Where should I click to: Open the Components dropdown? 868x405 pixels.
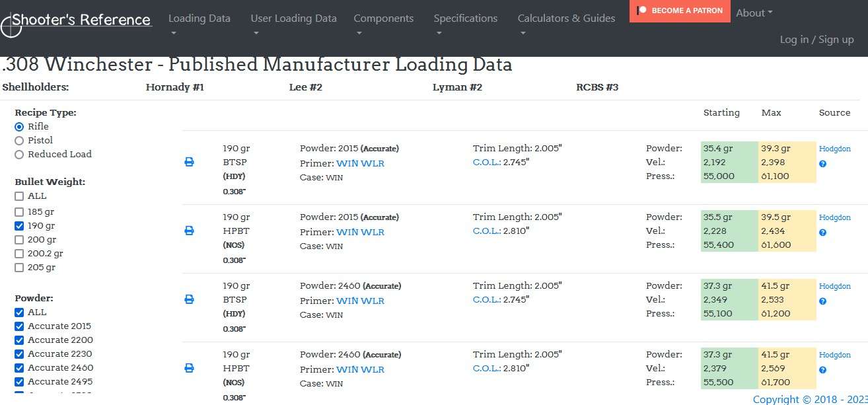[x=384, y=24]
